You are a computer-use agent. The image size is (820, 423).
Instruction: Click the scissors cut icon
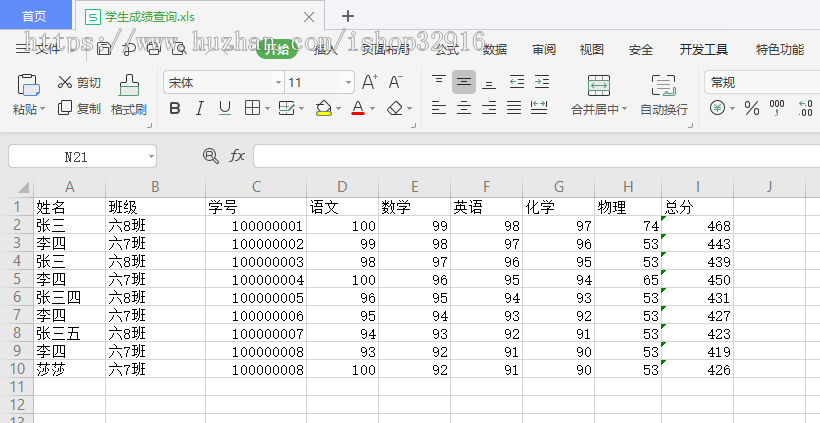click(x=65, y=82)
